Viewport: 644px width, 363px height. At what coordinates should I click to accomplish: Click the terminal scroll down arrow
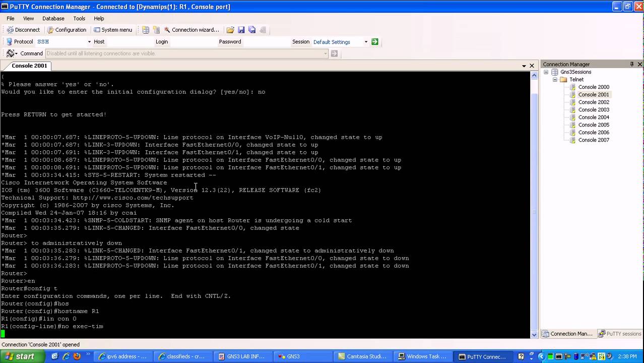(534, 334)
